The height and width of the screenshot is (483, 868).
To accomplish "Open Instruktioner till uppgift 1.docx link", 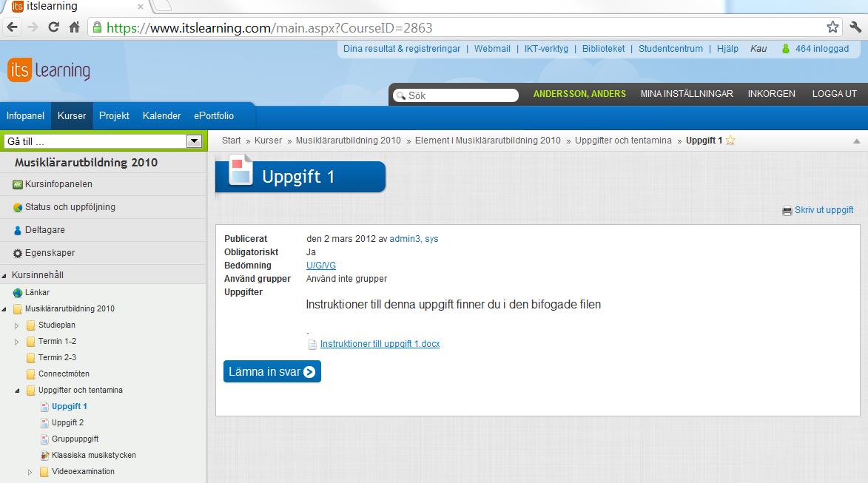I will click(x=380, y=344).
